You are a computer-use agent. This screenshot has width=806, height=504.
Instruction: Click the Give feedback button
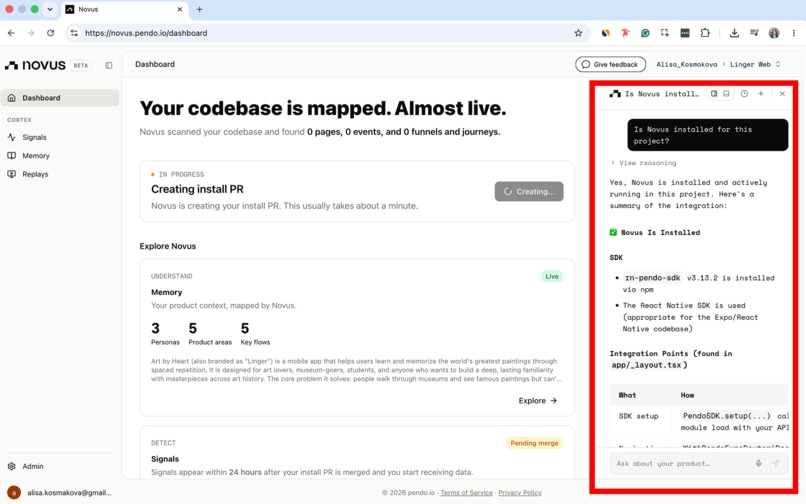coord(610,64)
